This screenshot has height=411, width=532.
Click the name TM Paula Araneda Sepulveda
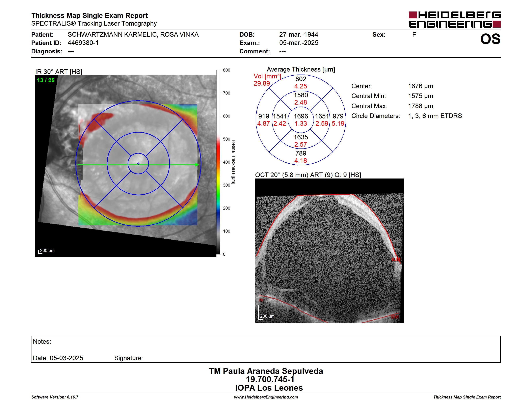click(266, 371)
